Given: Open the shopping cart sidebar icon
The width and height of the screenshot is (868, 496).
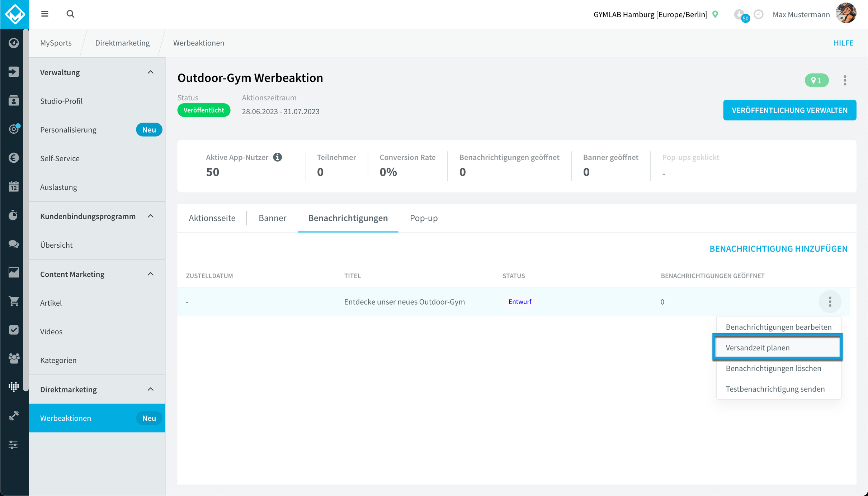Looking at the screenshot, I should 14,301.
